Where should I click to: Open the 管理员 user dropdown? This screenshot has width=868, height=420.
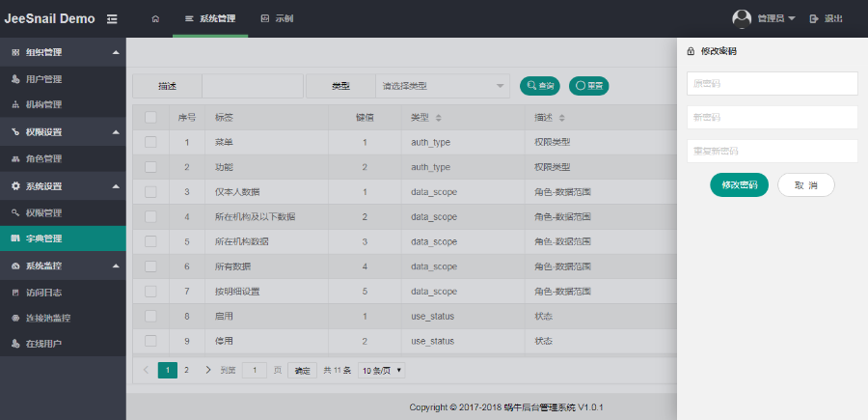point(776,19)
